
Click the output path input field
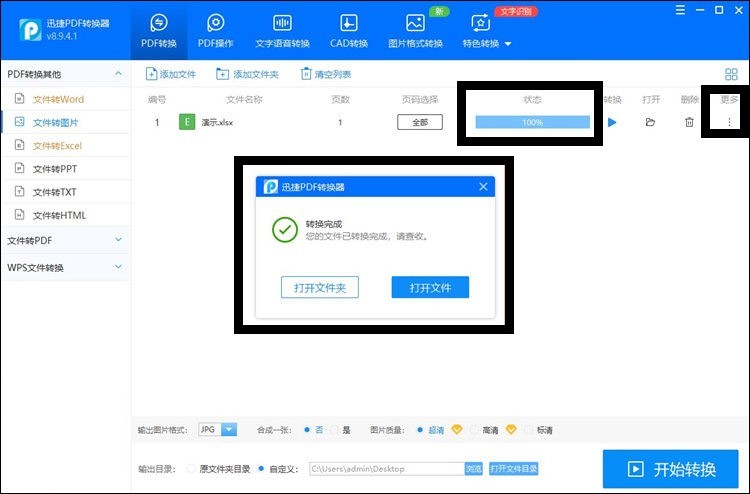pos(387,469)
